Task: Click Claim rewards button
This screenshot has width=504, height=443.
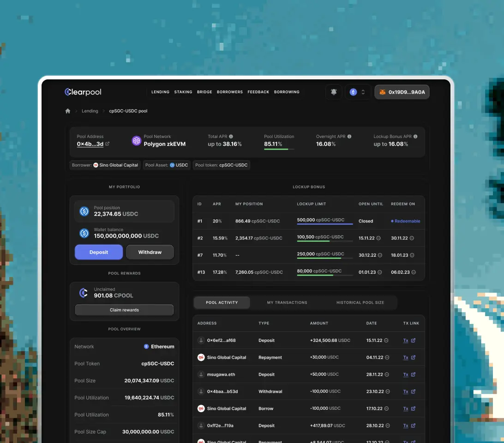Action: coord(124,310)
